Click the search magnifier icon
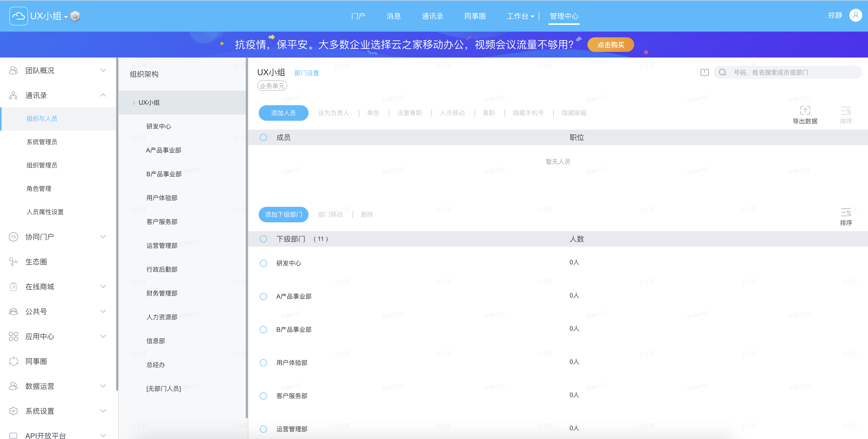The width and height of the screenshot is (868, 439). (723, 73)
